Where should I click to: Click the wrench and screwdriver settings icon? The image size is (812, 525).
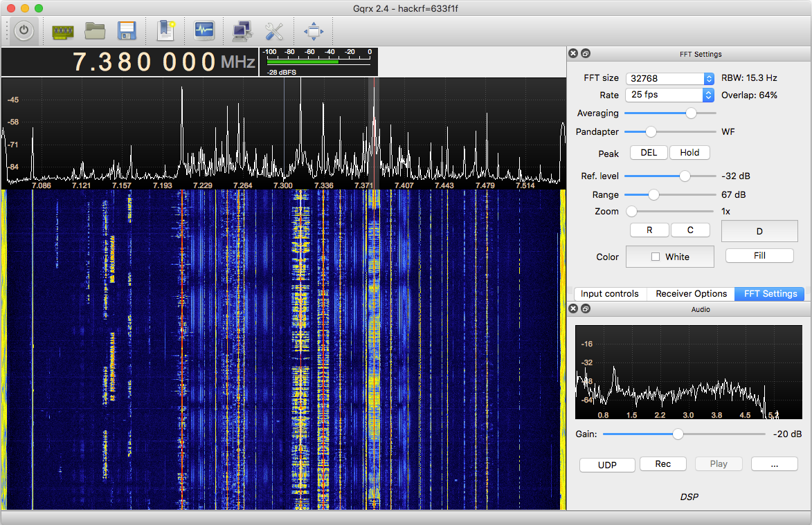[x=274, y=30]
